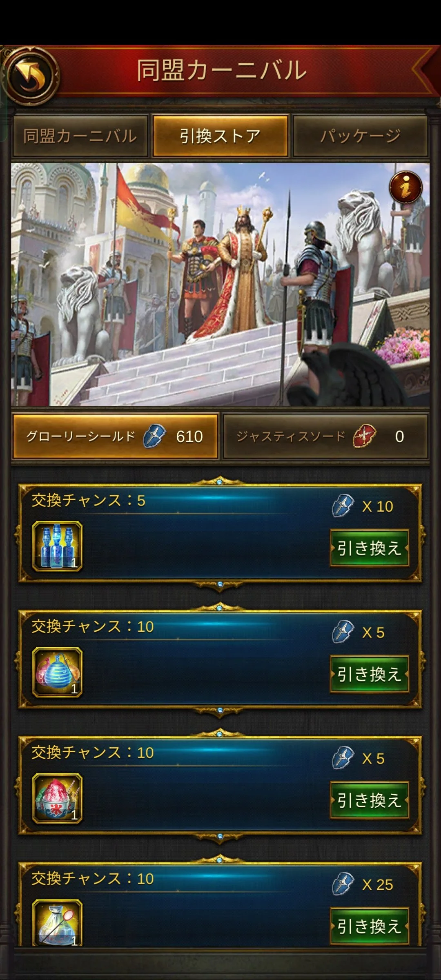This screenshot has width=441, height=980.
Task: Tap the ramune bottles item icon
Action: (57, 546)
